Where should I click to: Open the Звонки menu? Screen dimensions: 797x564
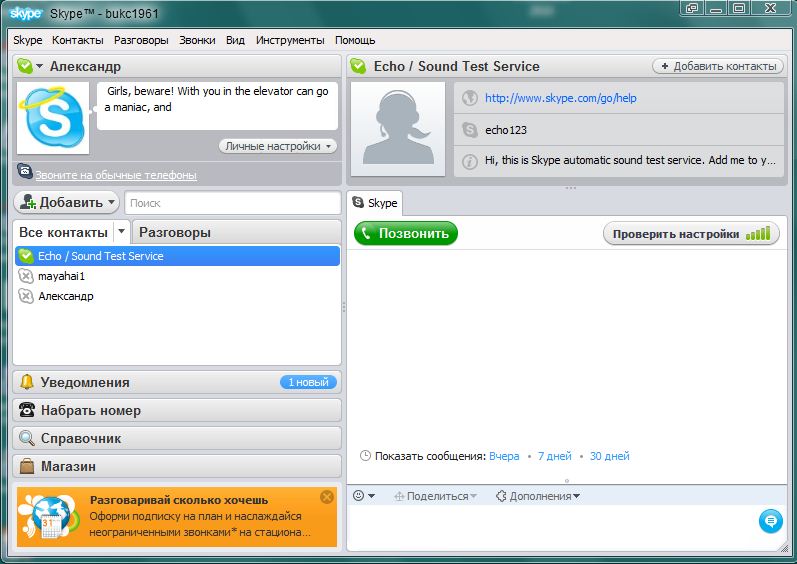(x=197, y=41)
